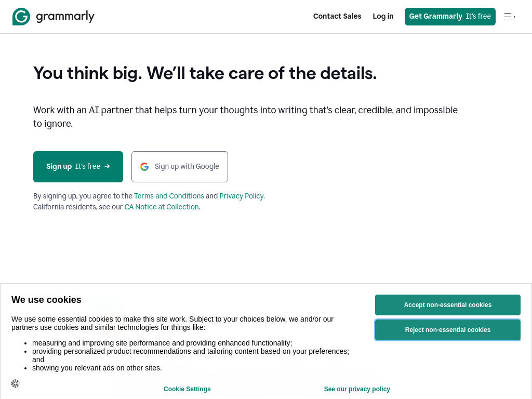Expand the chevron beside the hamburger menu
Screen dimensions: 532x399
(x=514, y=17)
